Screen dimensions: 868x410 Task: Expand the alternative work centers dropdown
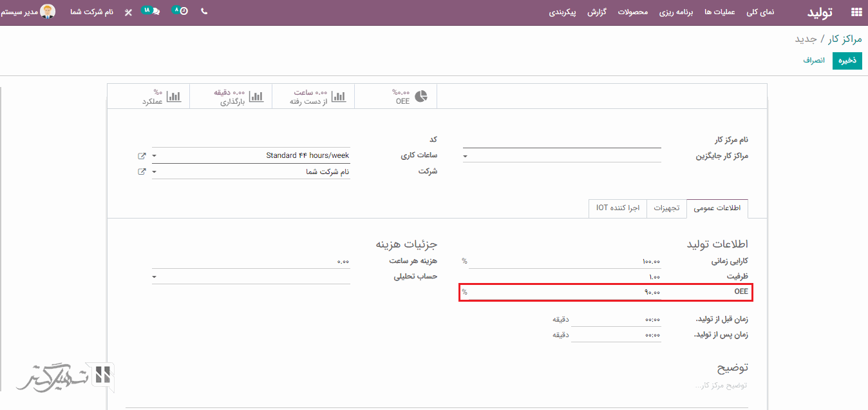[x=466, y=156]
